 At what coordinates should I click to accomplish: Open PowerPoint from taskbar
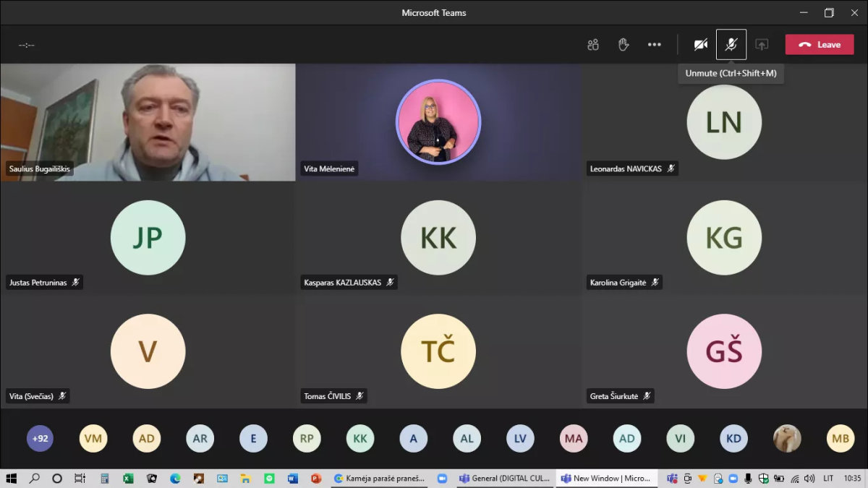[x=315, y=479]
